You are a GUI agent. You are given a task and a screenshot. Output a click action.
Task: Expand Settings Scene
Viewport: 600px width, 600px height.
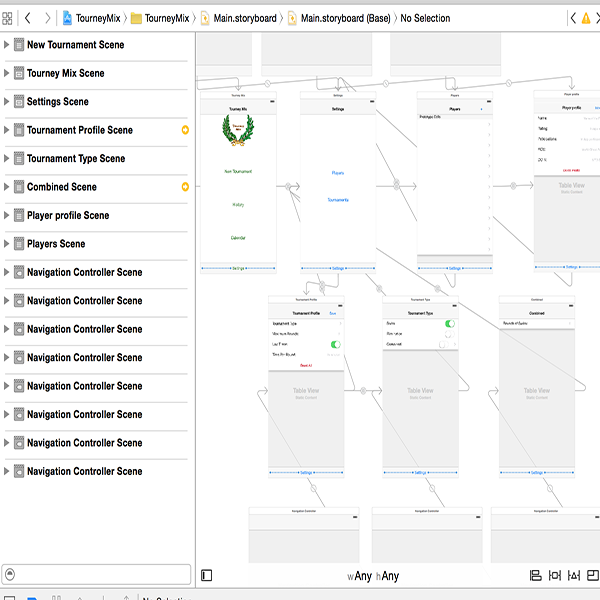6,101
